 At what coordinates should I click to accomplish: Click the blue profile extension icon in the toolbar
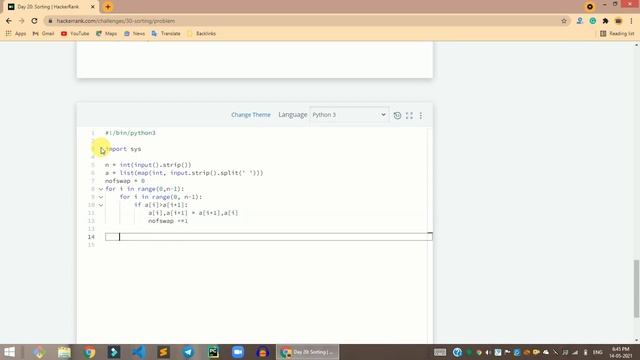(x=580, y=21)
